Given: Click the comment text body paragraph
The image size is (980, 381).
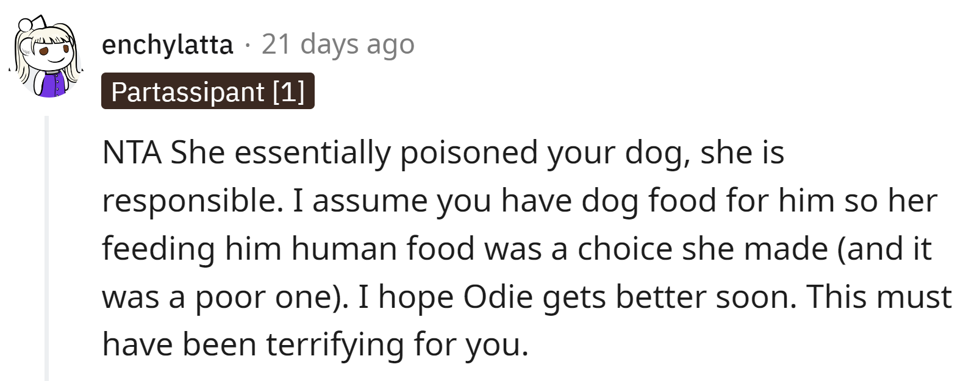Looking at the screenshot, I should tap(524, 248).
